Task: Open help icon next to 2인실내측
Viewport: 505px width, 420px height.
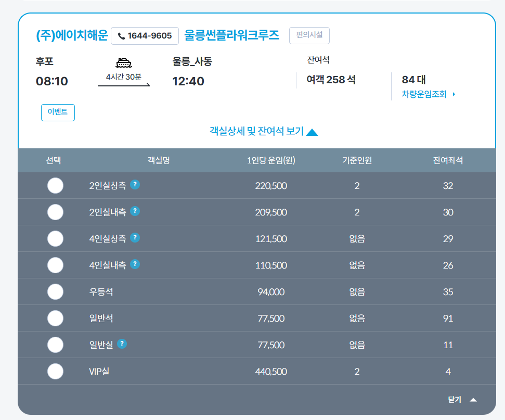Action: [135, 211]
